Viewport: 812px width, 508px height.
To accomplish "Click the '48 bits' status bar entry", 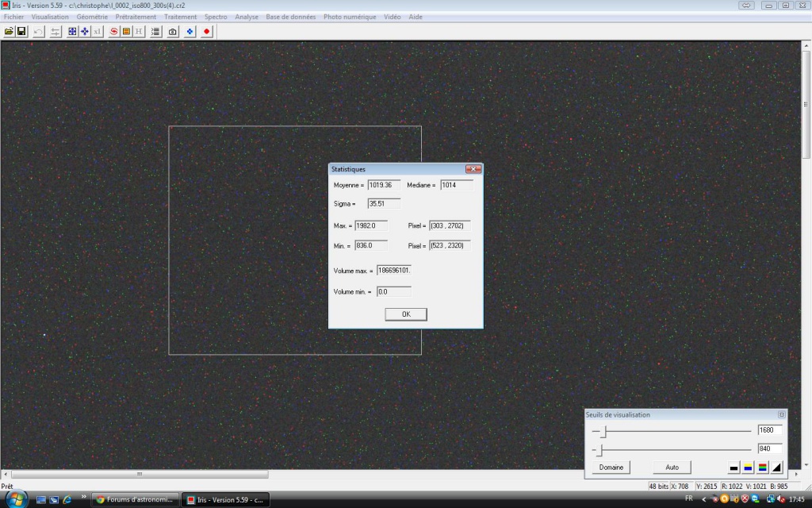I will pyautogui.click(x=659, y=487).
